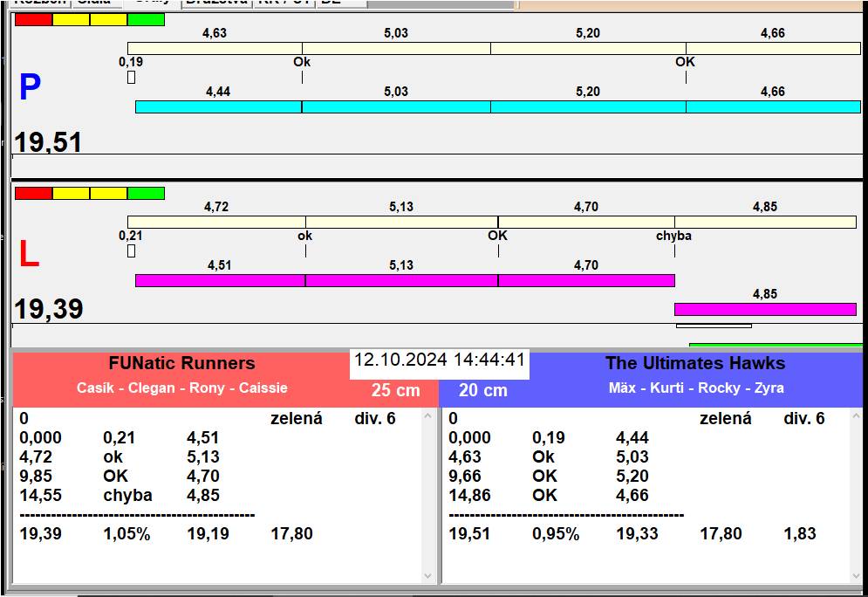The image size is (868, 597).
Task: Click the red start light in lane P
Action: click(33, 19)
